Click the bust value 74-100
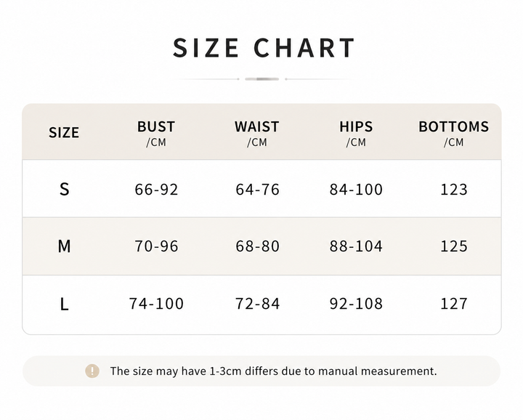Viewport: 523px width, 420px height. (x=156, y=304)
